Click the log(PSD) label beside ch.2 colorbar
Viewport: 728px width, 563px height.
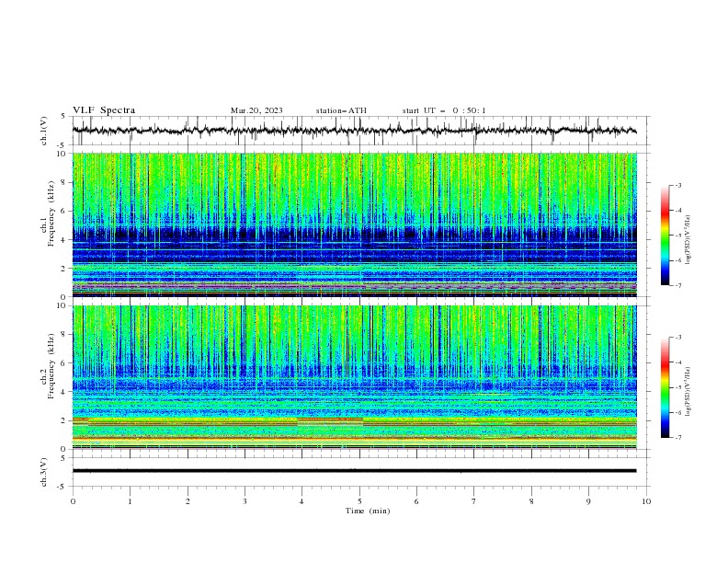(688, 391)
